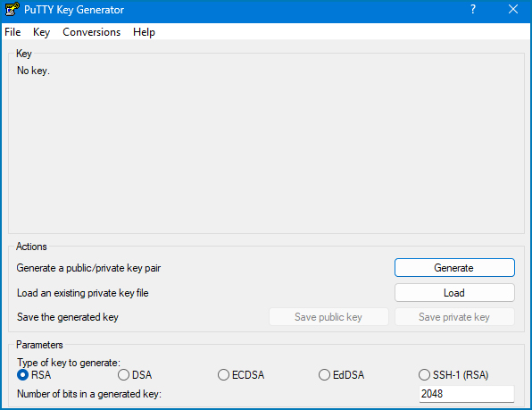
Task: Click 'Generate a public/private key pair' label
Action: click(88, 268)
